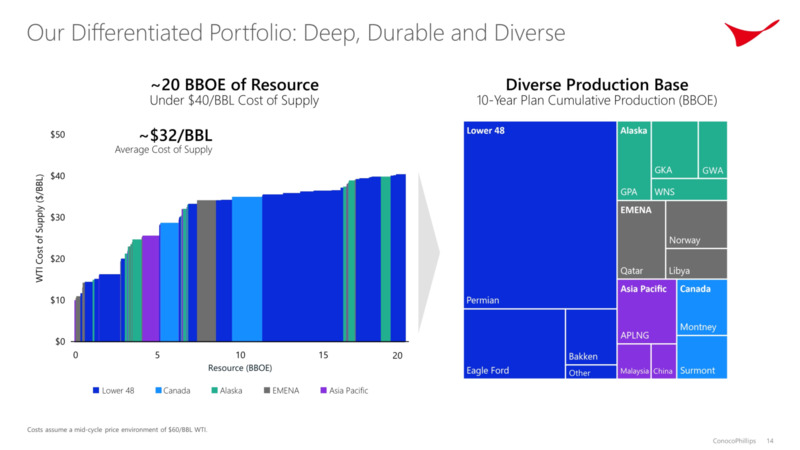Select the Montney treemap block
The image size is (800, 450).
[x=702, y=307]
